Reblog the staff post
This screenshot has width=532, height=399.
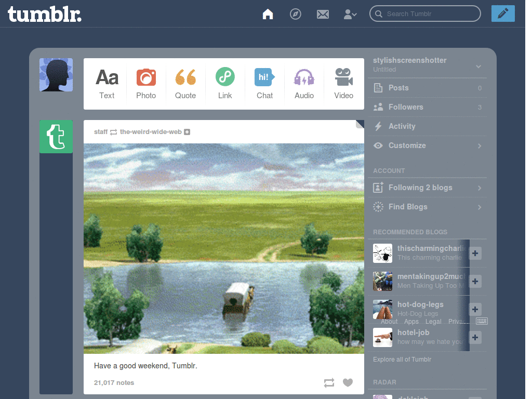coord(329,383)
